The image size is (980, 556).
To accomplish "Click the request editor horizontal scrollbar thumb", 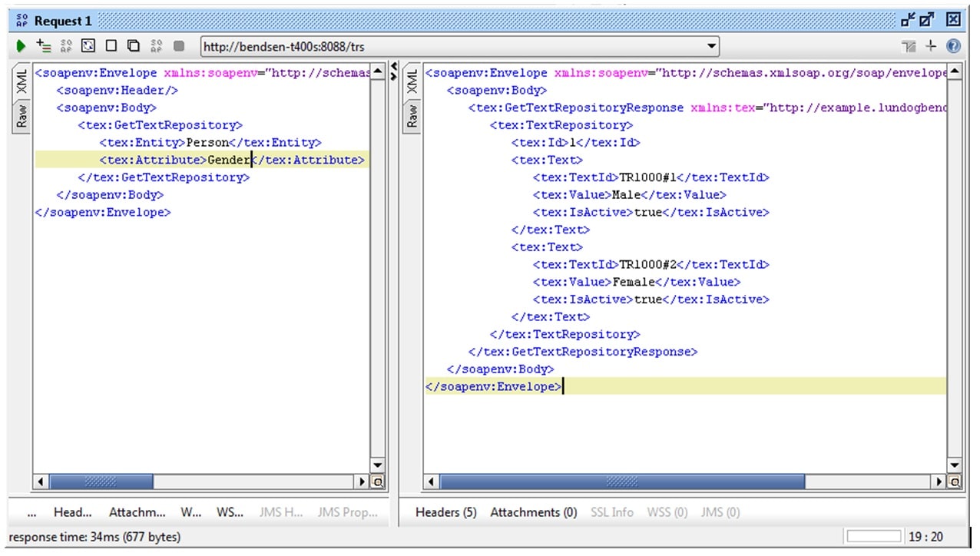I will pos(101,482).
